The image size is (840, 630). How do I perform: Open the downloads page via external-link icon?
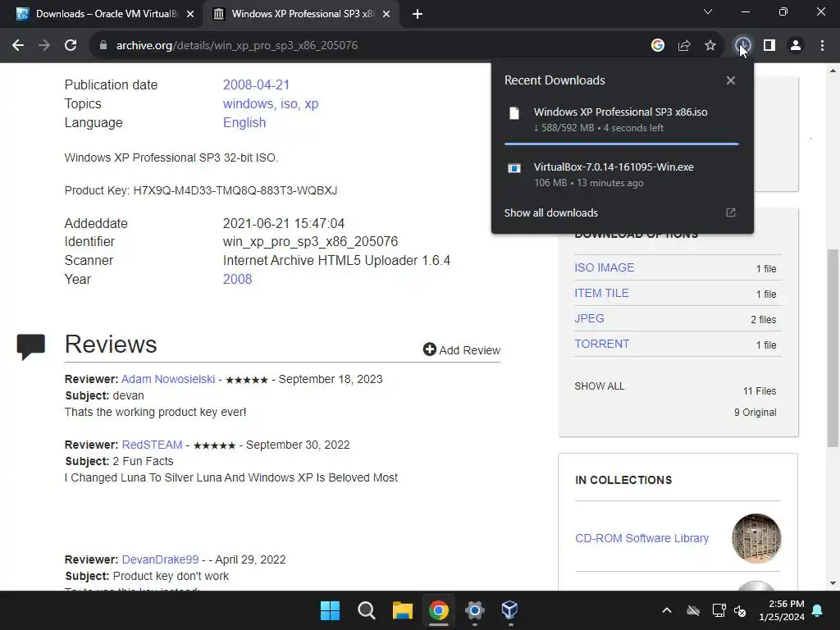[x=731, y=212]
